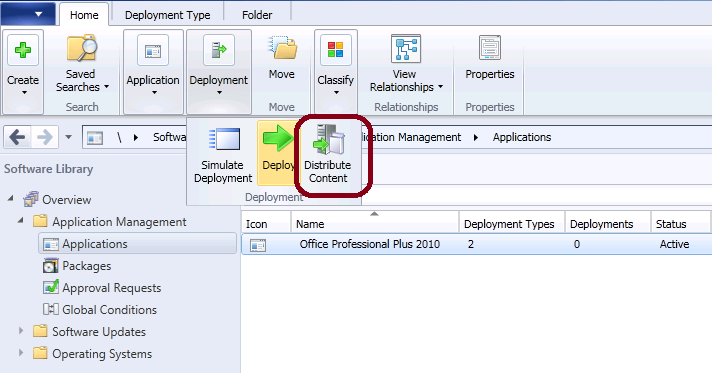This screenshot has height=373, width=712.
Task: Click the Move folder icon
Action: coord(282,48)
